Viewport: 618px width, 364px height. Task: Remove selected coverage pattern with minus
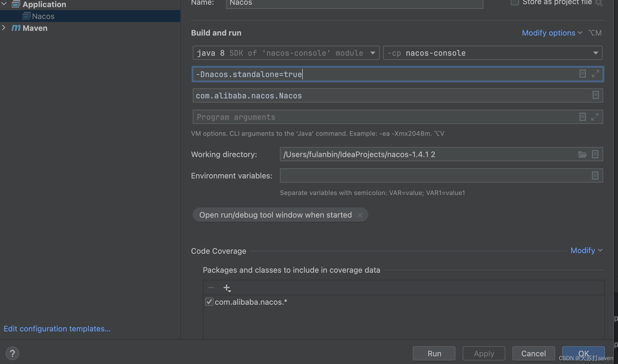tap(211, 288)
